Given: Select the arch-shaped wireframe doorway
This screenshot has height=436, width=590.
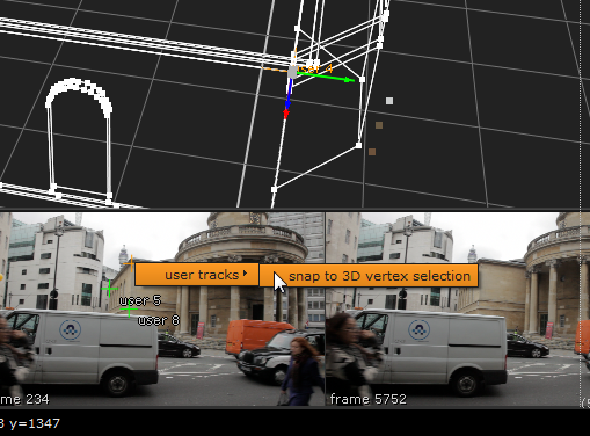Looking at the screenshot, I should pyautogui.click(x=79, y=138).
